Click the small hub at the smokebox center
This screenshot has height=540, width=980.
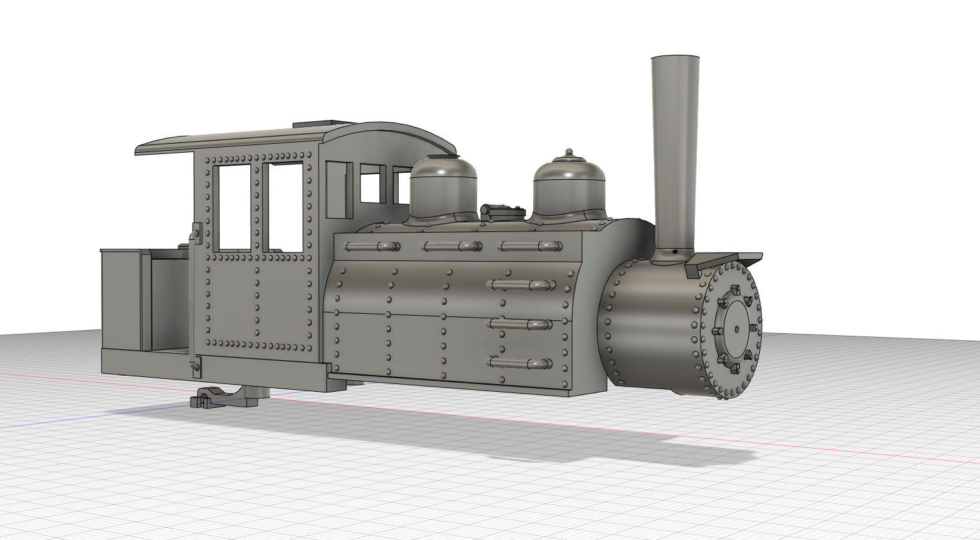tap(736, 330)
